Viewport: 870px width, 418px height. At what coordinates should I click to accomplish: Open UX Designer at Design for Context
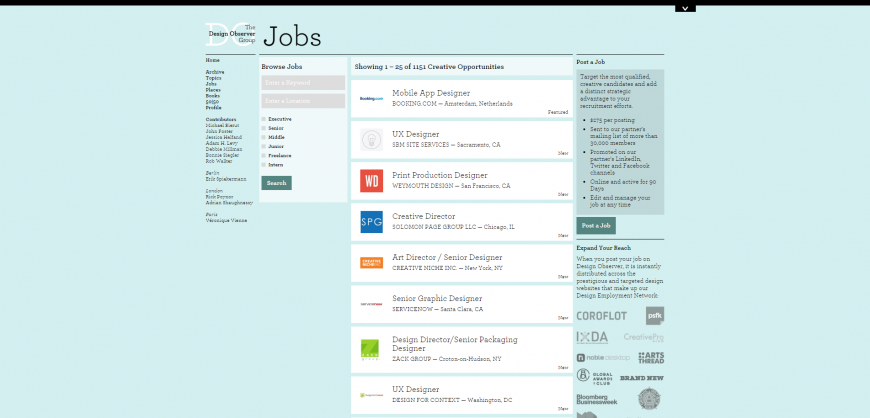point(416,390)
